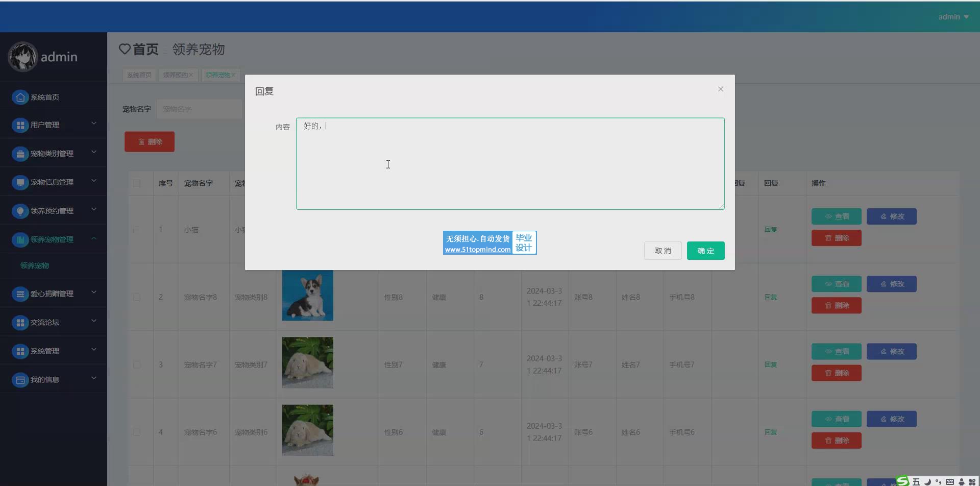This screenshot has height=486, width=980.
Task: Click 查看 for row 1 小猫
Action: coord(836,216)
